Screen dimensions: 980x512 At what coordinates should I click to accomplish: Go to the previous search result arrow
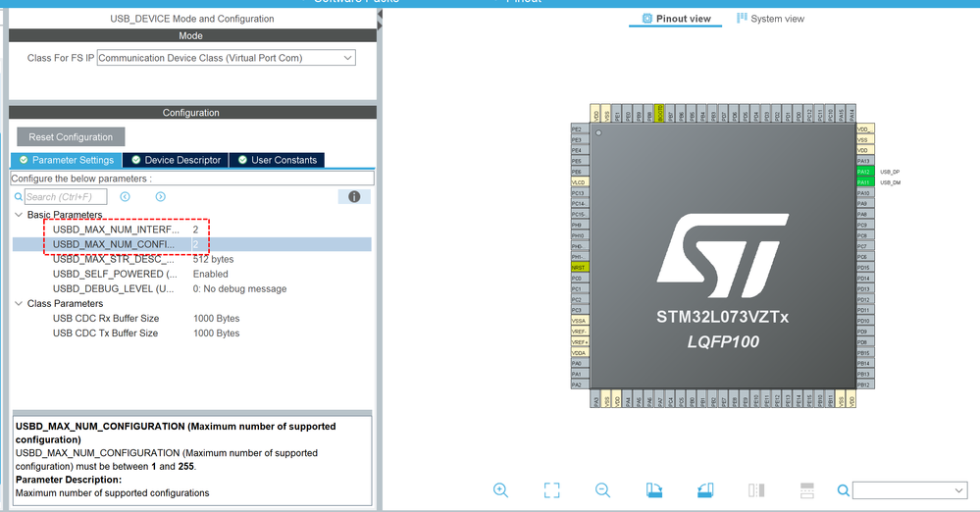(125, 197)
